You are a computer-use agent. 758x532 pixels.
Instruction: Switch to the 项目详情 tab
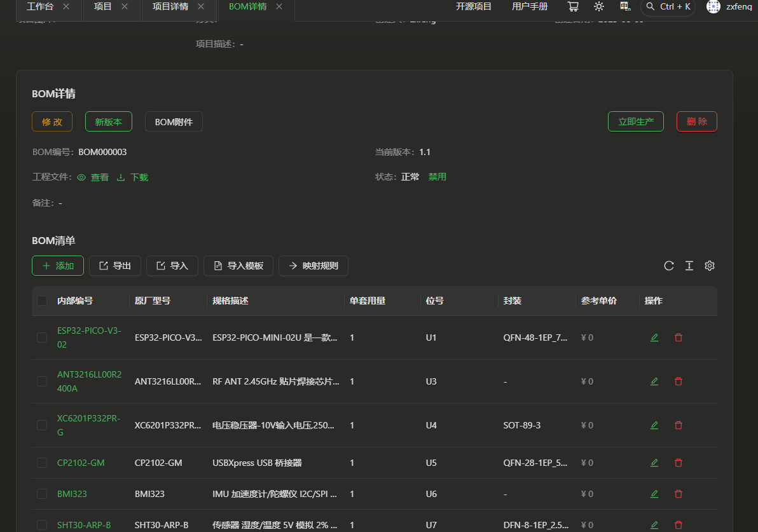click(x=170, y=6)
